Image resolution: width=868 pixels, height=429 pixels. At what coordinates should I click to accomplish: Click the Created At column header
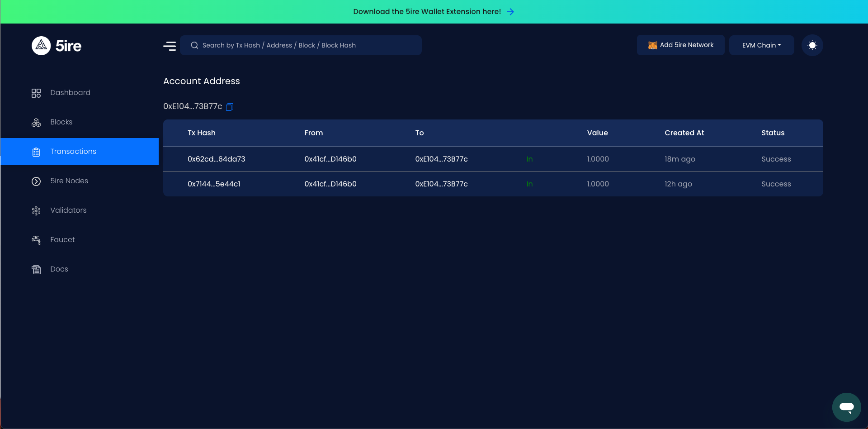[684, 133]
